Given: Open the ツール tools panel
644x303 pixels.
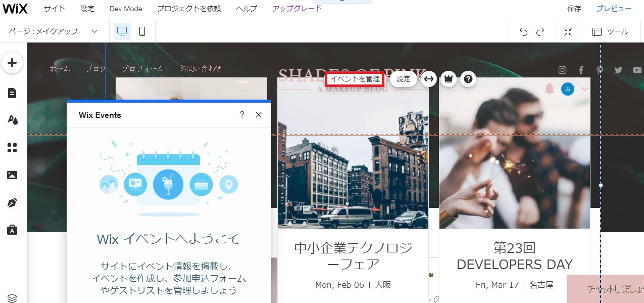Looking at the screenshot, I should coord(611,32).
